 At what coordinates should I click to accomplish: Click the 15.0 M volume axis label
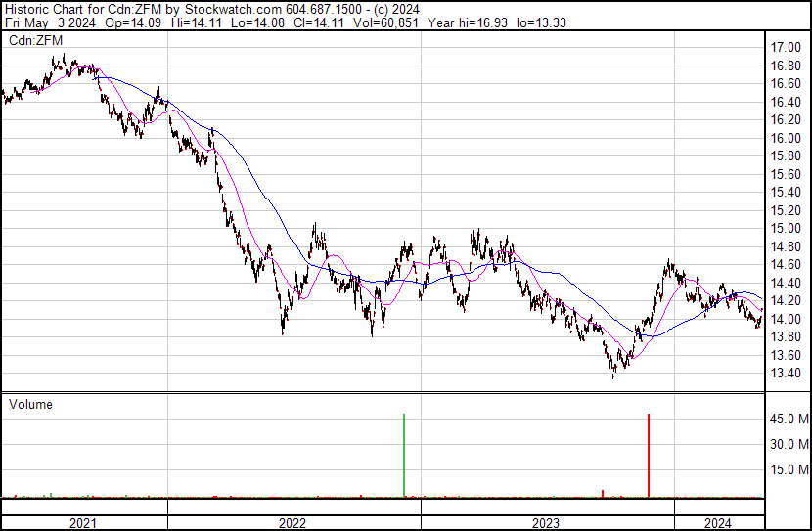[x=789, y=470]
